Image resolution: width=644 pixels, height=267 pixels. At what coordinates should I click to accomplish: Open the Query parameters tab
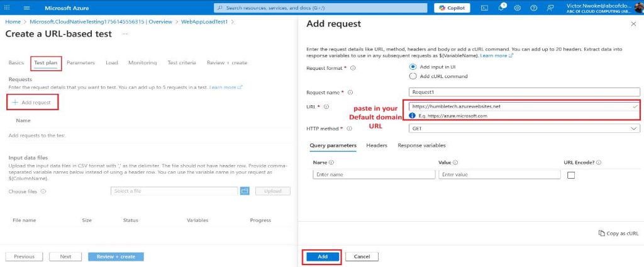point(333,145)
